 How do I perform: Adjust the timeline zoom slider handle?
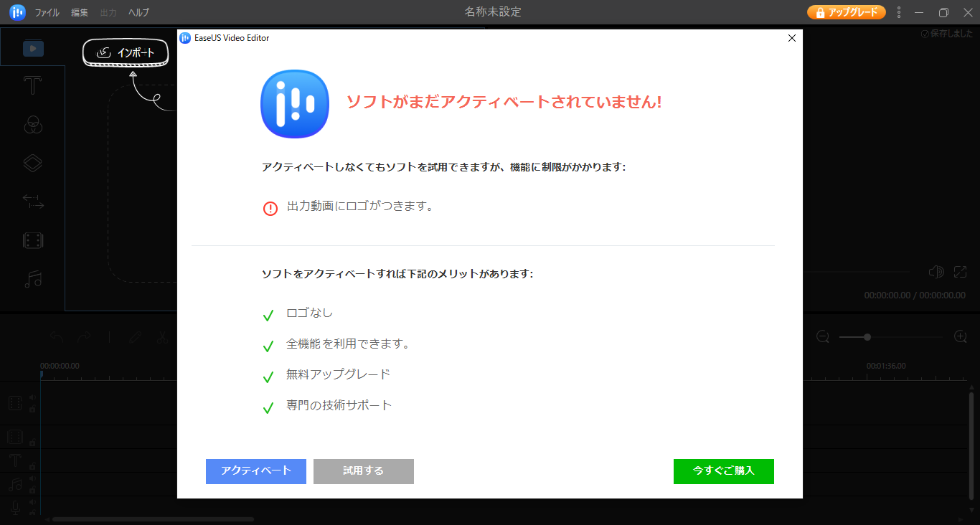point(867,336)
